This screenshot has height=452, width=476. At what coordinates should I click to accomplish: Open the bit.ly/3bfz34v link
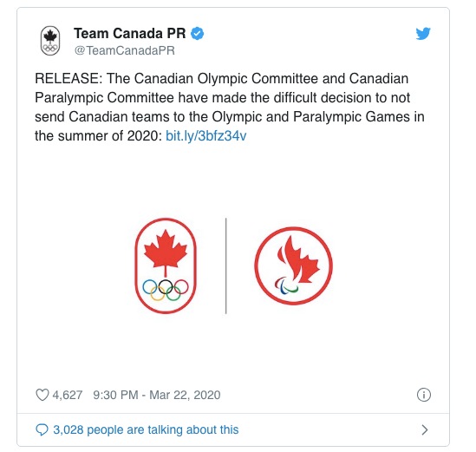[205, 136]
